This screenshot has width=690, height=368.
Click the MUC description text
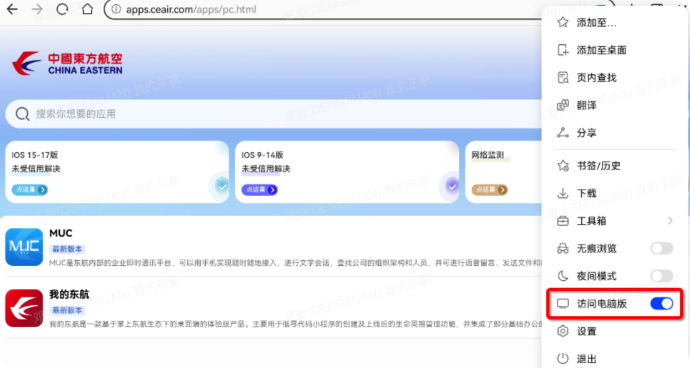click(295, 263)
